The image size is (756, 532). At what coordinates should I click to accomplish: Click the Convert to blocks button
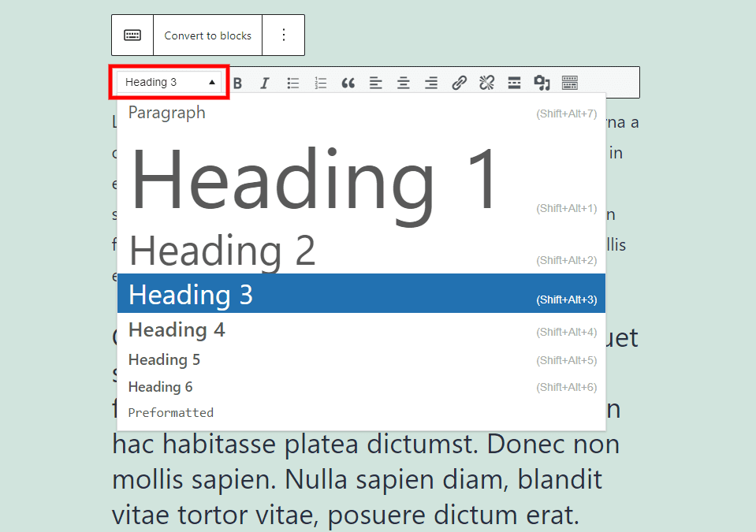(207, 35)
